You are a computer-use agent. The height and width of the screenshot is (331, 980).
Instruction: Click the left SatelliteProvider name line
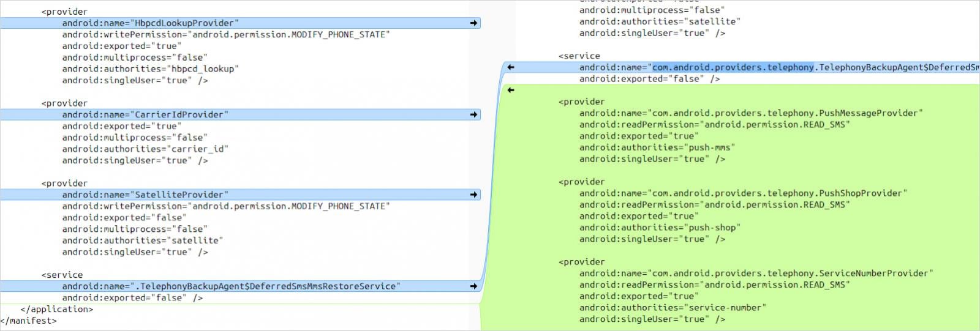click(145, 195)
